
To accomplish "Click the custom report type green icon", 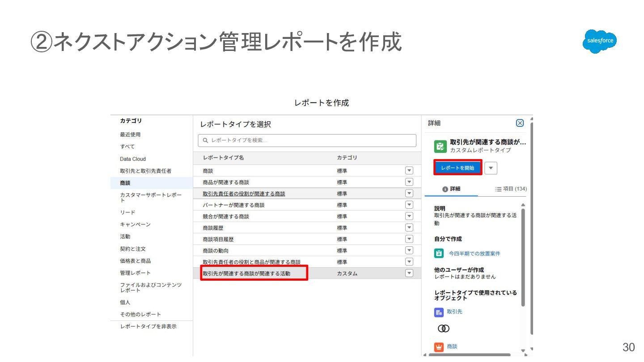I will [x=440, y=146].
